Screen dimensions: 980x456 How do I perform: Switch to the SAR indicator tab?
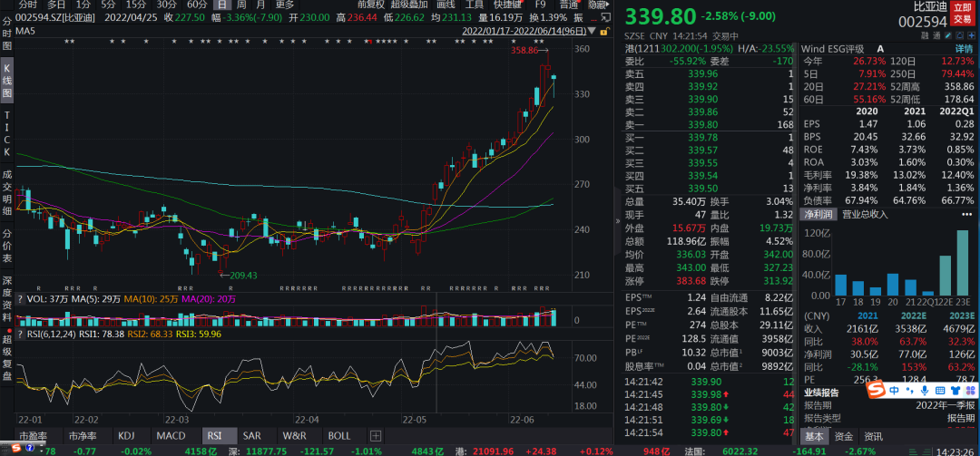coord(252,436)
